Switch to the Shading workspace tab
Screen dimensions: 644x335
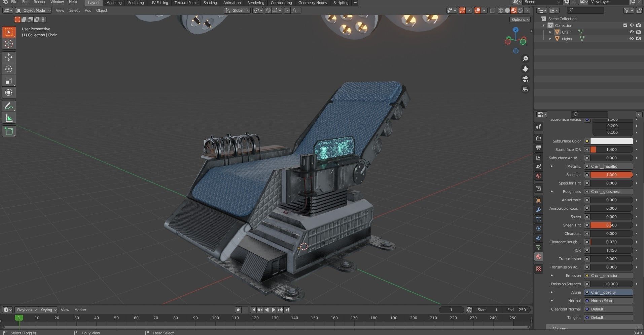[210, 3]
